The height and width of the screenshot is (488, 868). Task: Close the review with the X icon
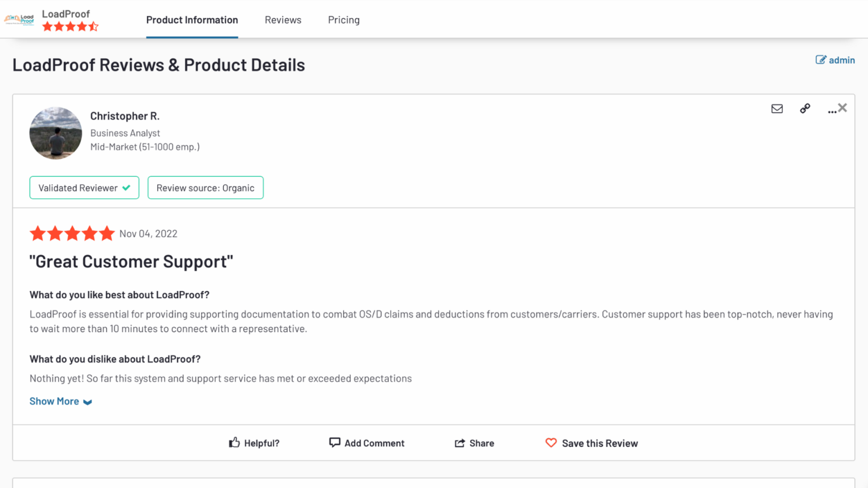(x=843, y=107)
